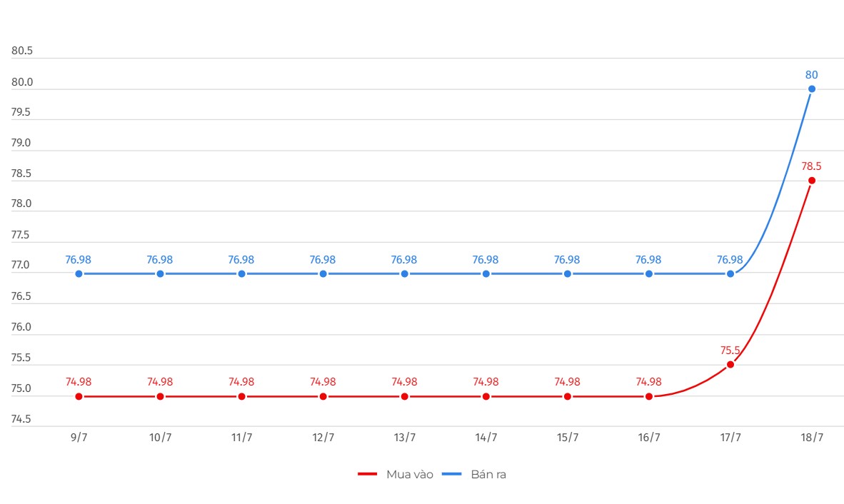Click the 75.0 y-axis label
The width and height of the screenshot is (844, 504).
point(22,389)
